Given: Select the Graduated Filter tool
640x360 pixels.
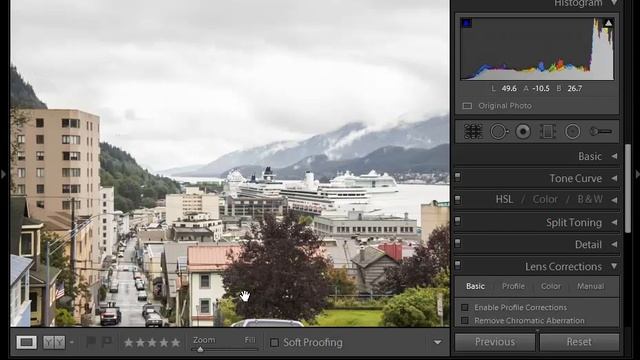Looking at the screenshot, I should tap(547, 132).
